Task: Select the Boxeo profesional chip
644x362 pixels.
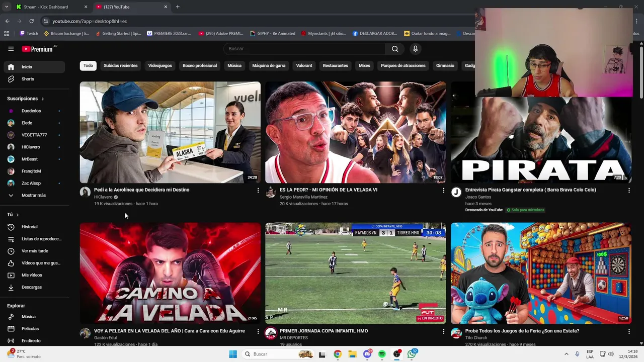Action: point(200,66)
